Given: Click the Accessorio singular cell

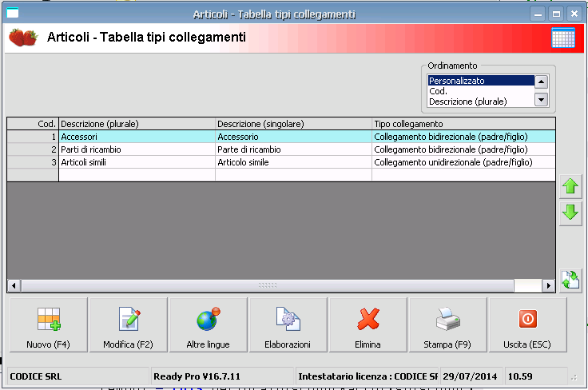Looking at the screenshot, I should click(294, 137).
